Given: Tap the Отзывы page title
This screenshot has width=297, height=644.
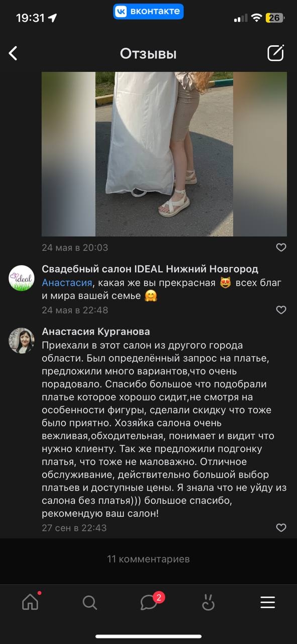Looking at the screenshot, I should [148, 53].
